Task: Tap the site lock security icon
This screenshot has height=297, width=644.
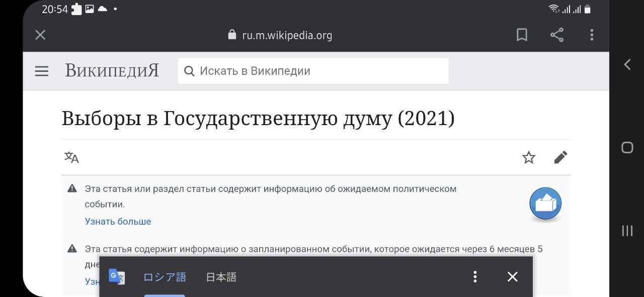Action: pos(232,34)
